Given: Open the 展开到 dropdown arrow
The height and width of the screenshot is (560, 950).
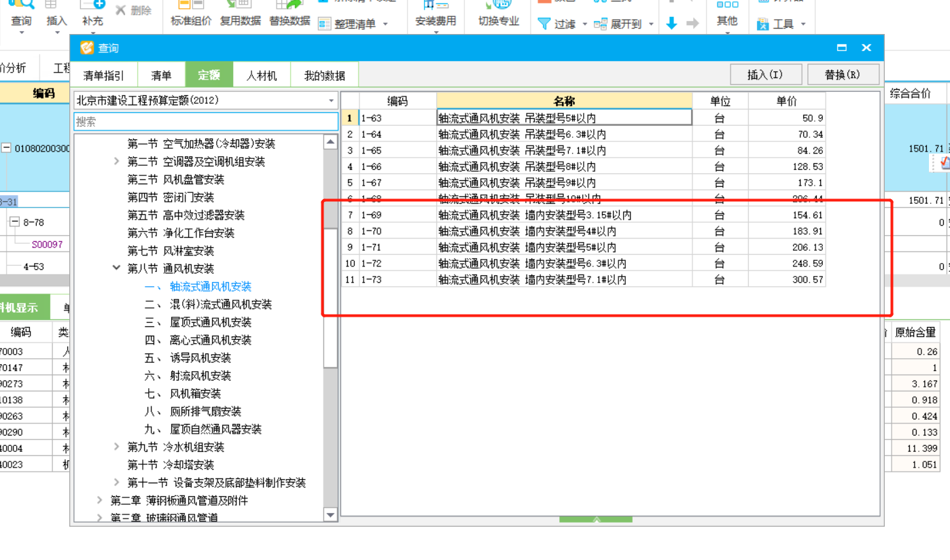Looking at the screenshot, I should (650, 24).
